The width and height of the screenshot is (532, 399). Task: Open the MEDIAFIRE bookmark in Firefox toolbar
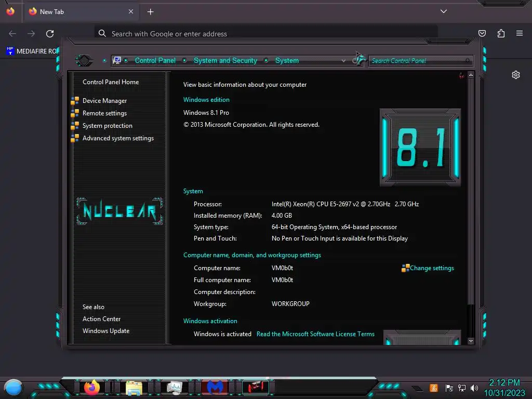tap(32, 51)
